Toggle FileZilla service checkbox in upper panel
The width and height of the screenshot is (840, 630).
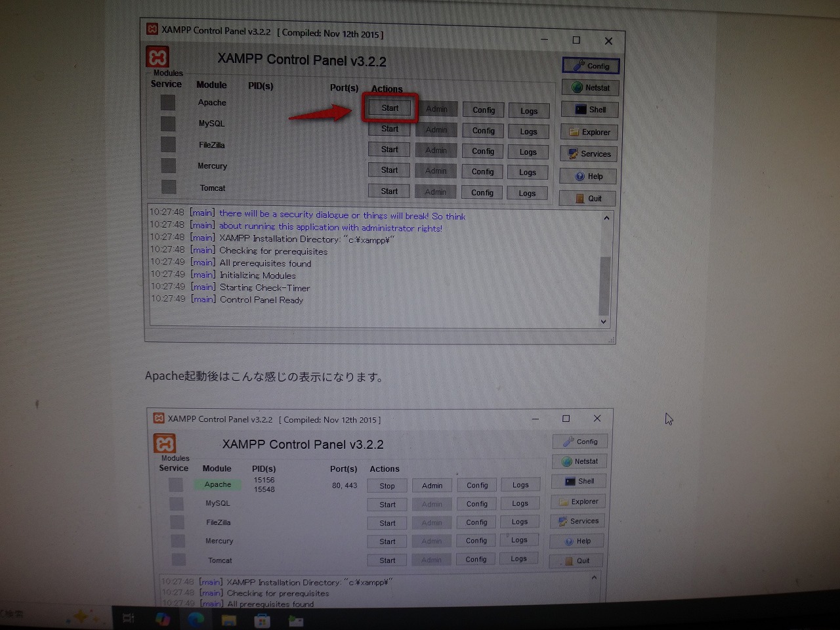click(x=168, y=144)
